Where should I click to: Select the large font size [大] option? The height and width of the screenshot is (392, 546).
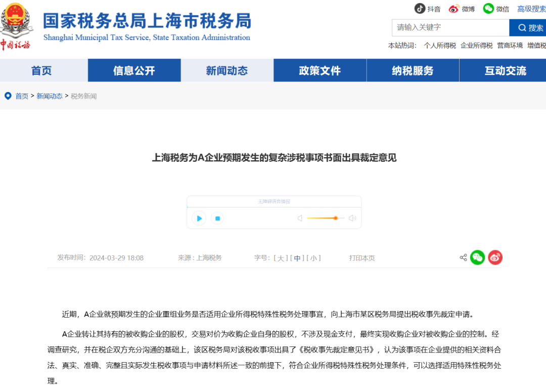(x=280, y=257)
